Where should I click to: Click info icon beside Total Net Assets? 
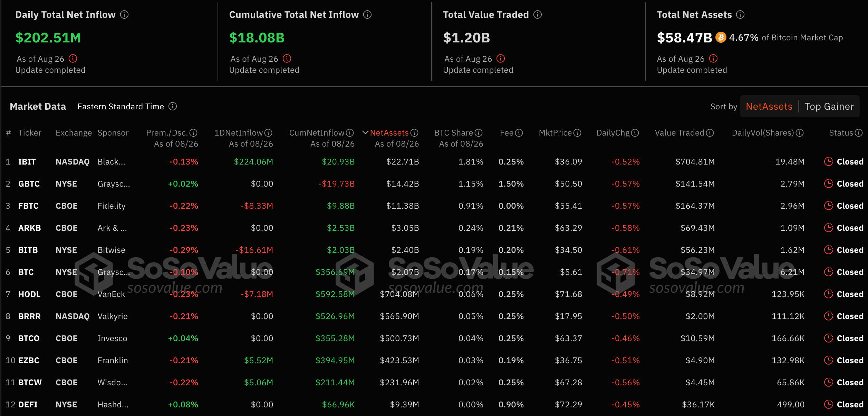(740, 14)
